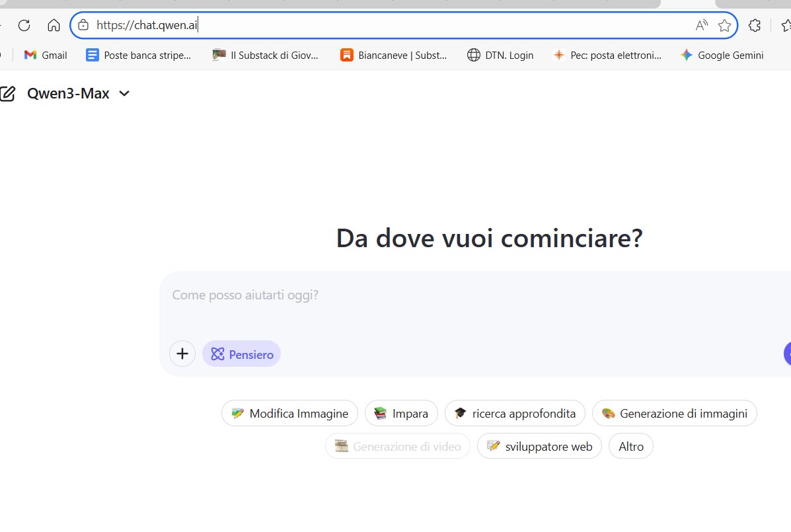
Task: Click the blue send button on the right
Action: 787,354
